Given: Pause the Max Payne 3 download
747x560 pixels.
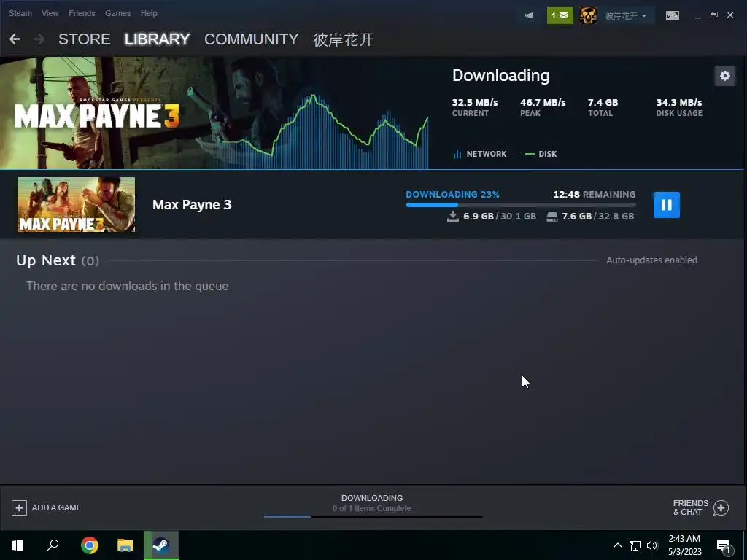Looking at the screenshot, I should pos(667,205).
